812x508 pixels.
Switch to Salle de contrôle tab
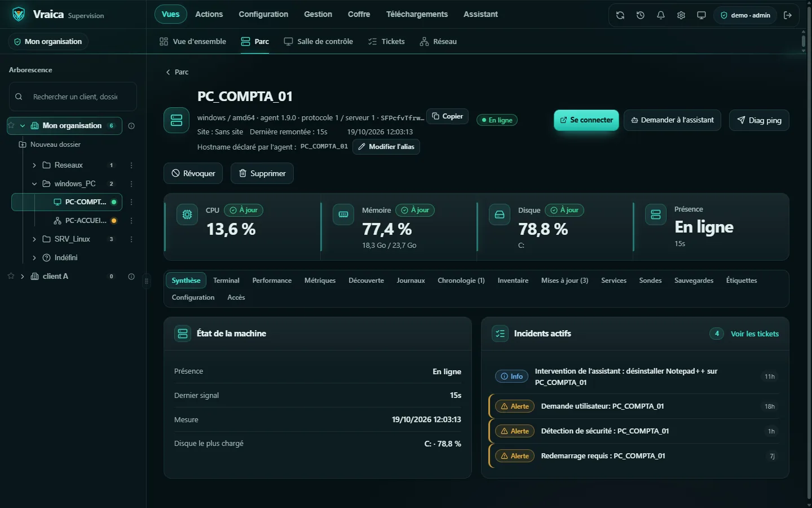(319, 42)
